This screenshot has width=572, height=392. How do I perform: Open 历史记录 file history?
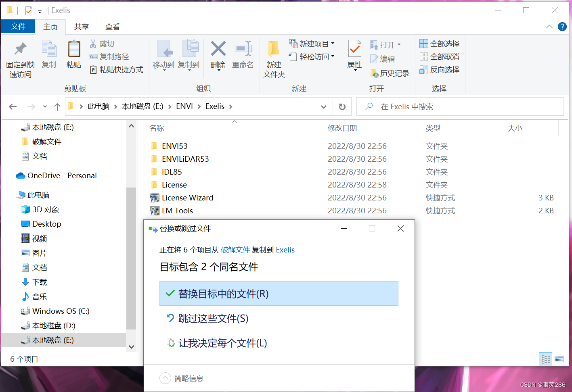point(390,73)
